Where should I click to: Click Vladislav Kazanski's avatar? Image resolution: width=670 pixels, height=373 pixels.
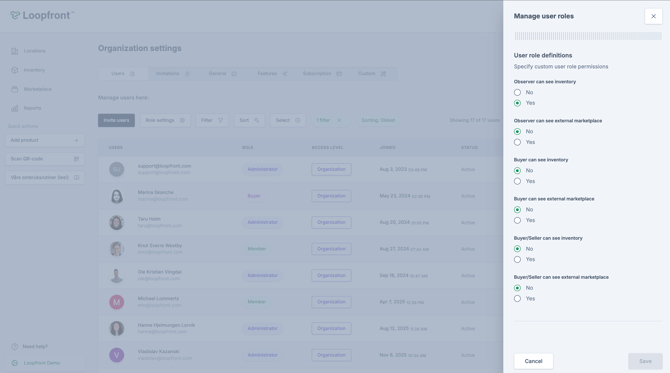tap(117, 355)
